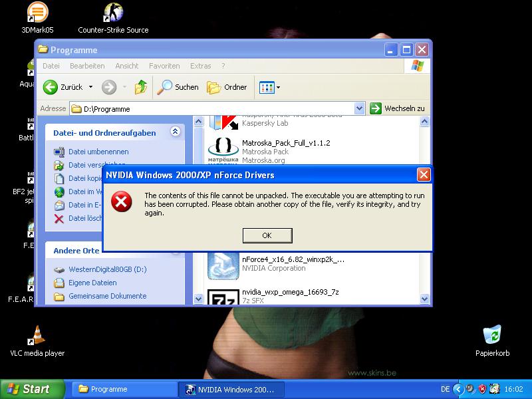Expand hidden tray icons arrow
Viewport: 532px width, 399px height.
point(458,389)
